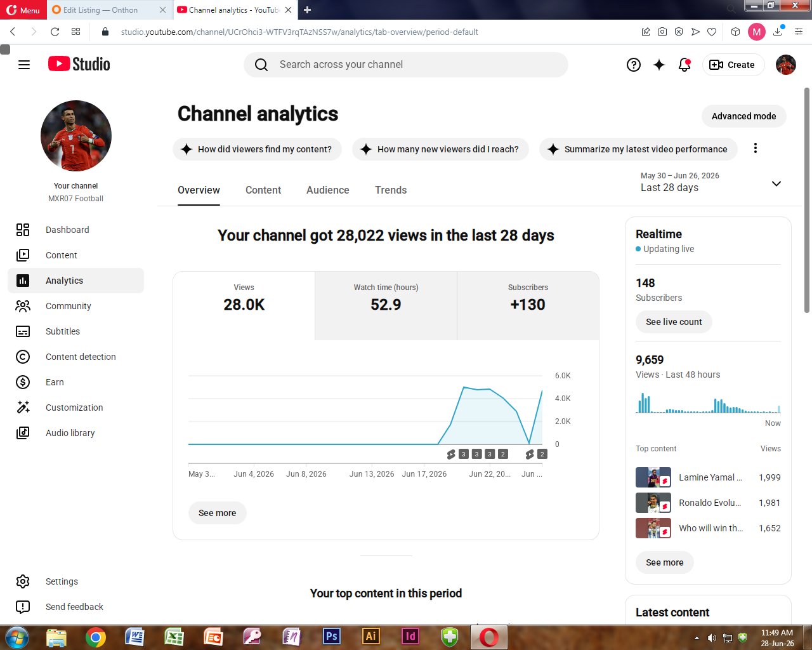Click the Windows Start button
The width and height of the screenshot is (812, 650).
(x=17, y=637)
